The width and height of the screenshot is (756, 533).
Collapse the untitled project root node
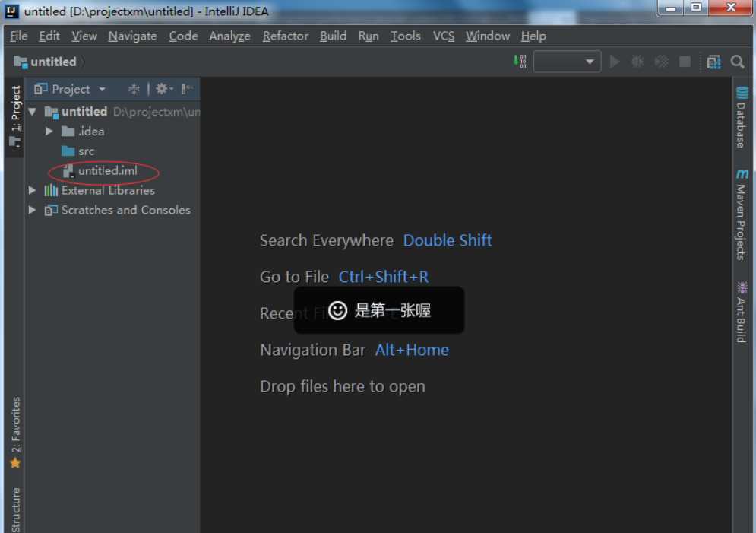coord(33,112)
